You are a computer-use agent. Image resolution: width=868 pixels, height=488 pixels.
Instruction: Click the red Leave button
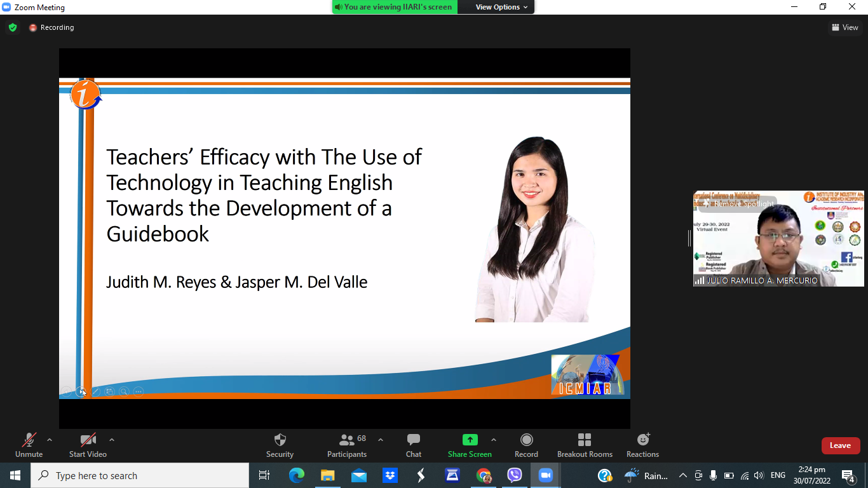click(x=840, y=445)
